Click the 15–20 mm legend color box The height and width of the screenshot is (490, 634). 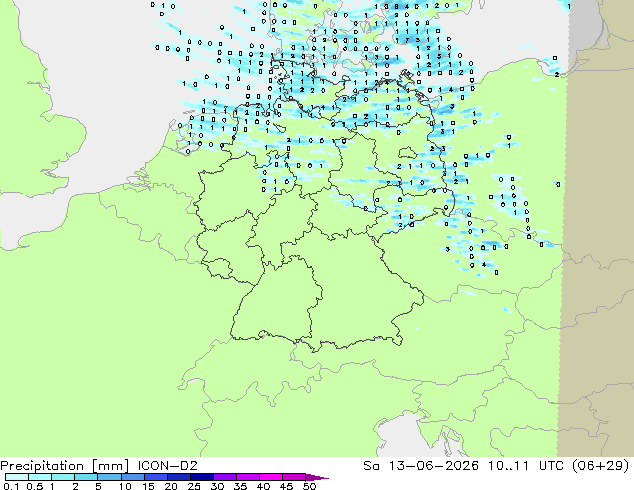(155, 477)
